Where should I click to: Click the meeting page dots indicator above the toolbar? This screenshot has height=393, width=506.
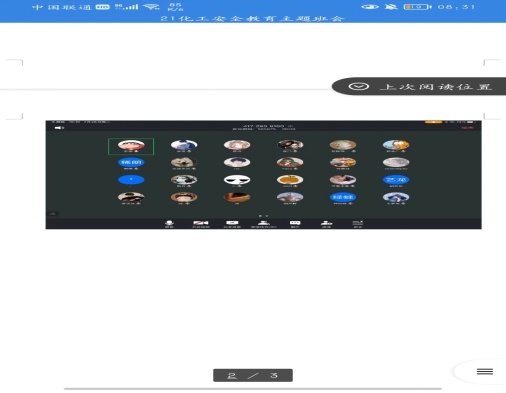tap(263, 216)
